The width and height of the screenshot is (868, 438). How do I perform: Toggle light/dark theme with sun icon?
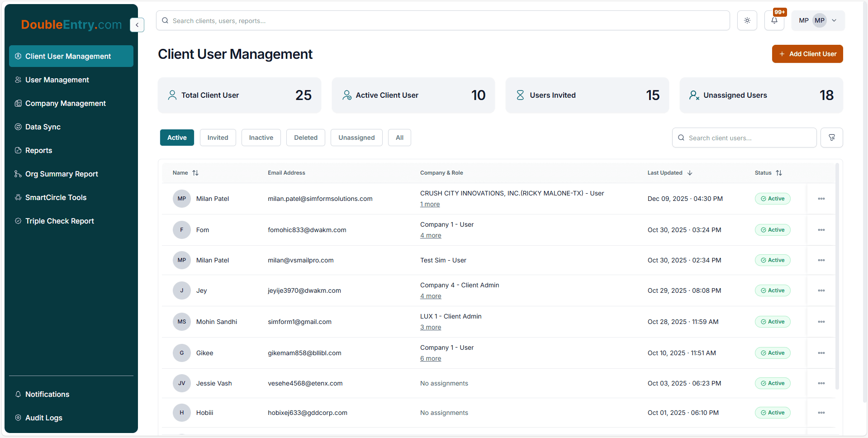(x=747, y=20)
